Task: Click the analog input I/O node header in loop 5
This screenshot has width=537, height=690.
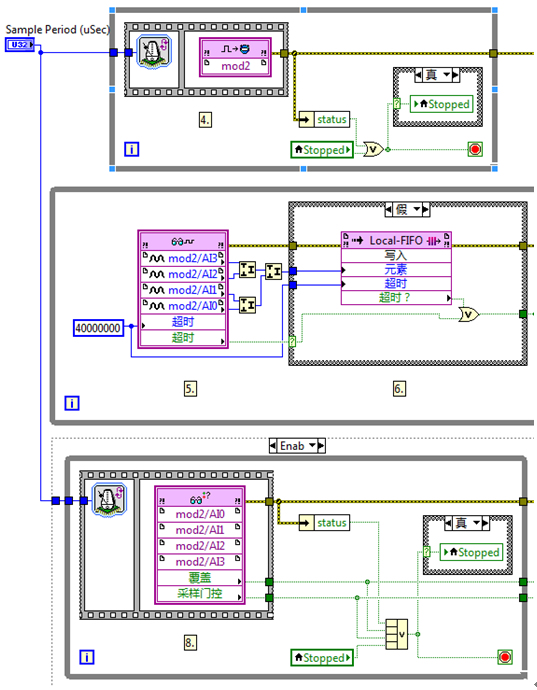Action: (x=183, y=241)
